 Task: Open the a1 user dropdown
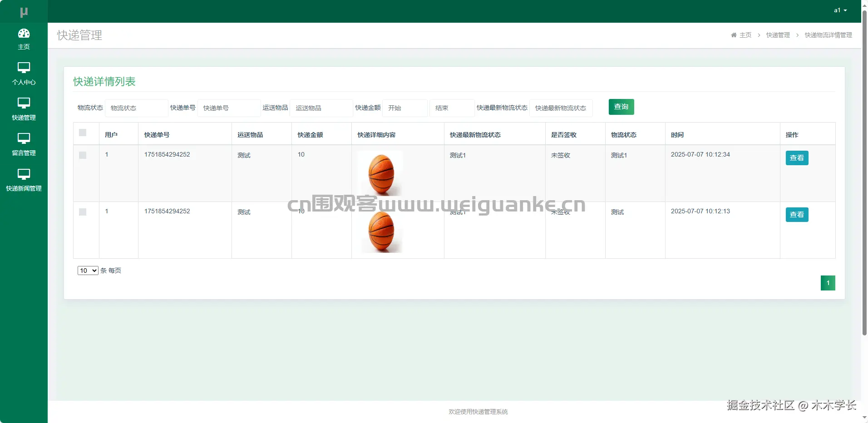[840, 10]
